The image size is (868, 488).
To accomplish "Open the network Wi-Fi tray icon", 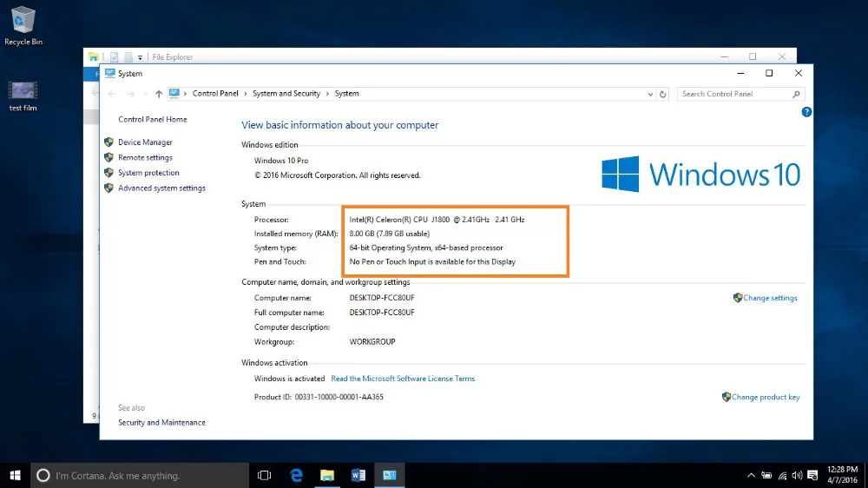I will point(782,475).
